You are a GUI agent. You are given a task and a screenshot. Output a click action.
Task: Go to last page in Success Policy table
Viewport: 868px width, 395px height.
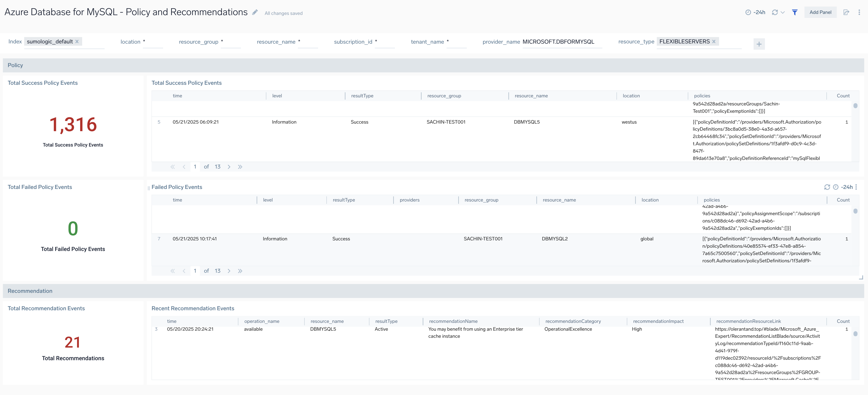pyautogui.click(x=240, y=167)
